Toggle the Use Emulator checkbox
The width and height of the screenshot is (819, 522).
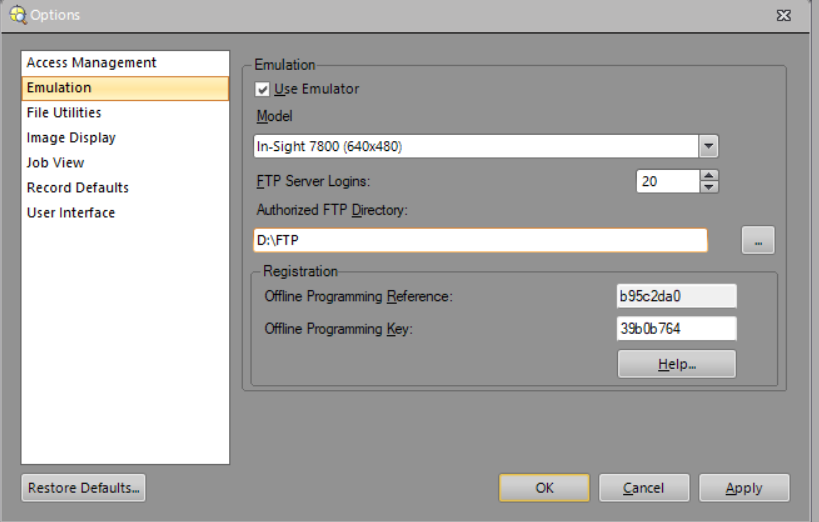tap(262, 89)
